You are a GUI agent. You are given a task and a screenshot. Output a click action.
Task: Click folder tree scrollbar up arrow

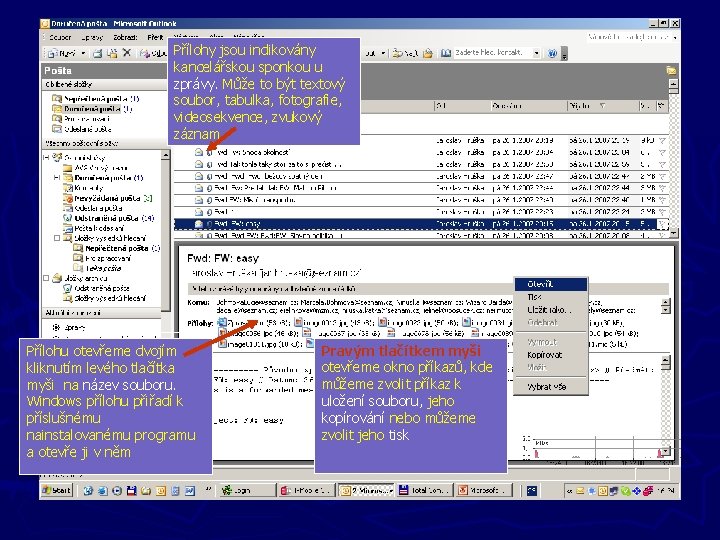coord(165,155)
